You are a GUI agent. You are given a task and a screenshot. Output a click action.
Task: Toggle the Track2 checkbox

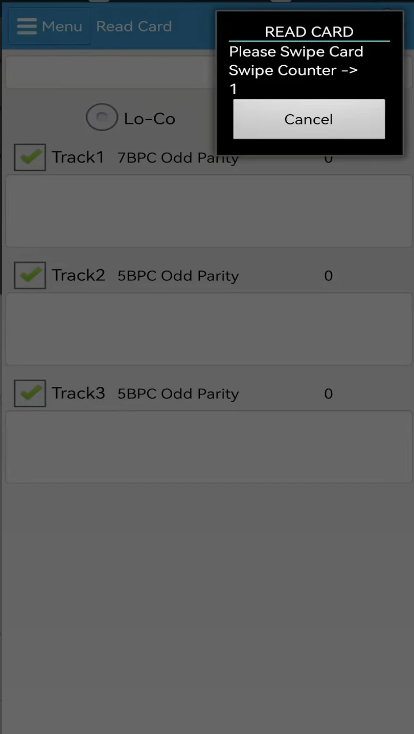30,275
